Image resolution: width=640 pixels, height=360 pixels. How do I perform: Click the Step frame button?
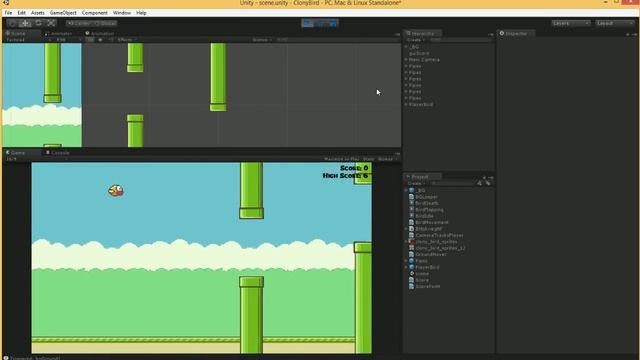tap(332, 23)
